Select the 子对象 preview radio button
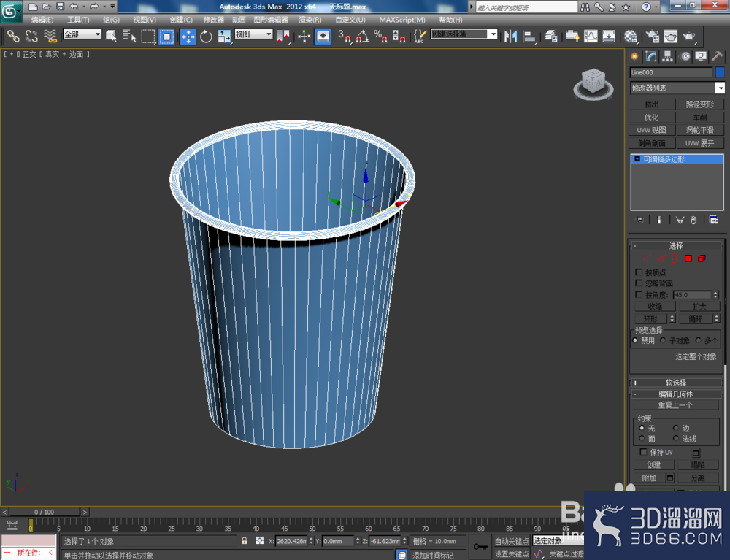This screenshot has width=730, height=560. point(663,340)
